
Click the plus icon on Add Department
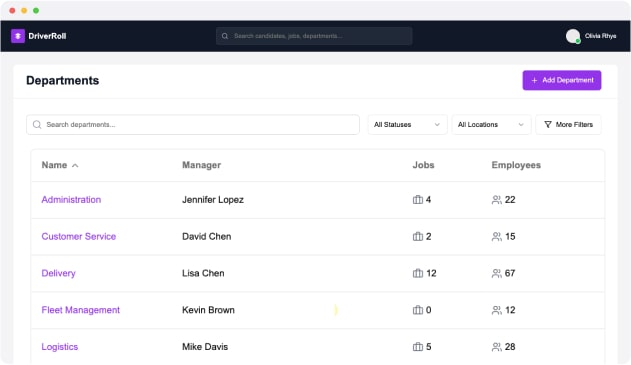(x=534, y=80)
